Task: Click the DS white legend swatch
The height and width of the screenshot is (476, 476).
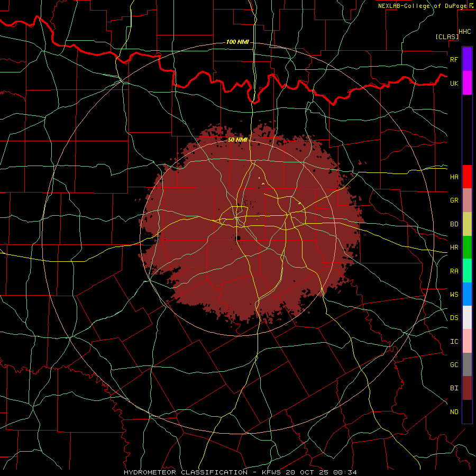Action: (x=467, y=317)
